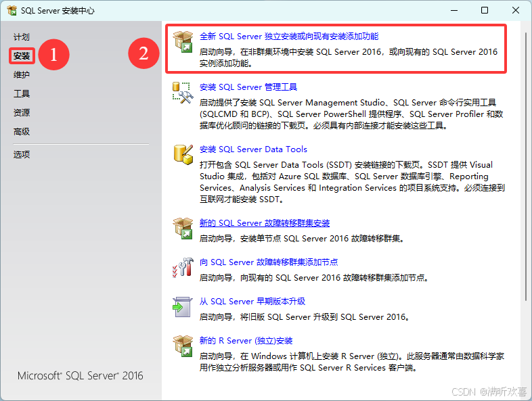Go to the 资源 section
Image resolution: width=532 pixels, height=401 pixels.
coord(22,112)
